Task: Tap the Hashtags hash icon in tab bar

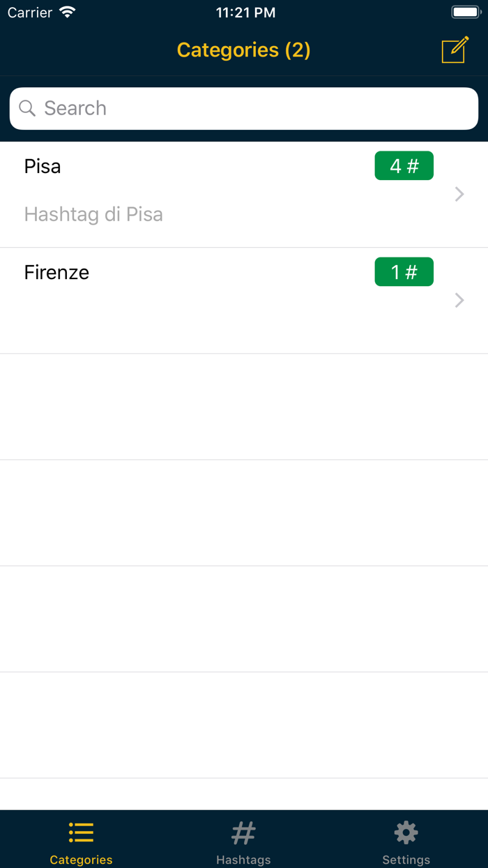Action: [x=243, y=832]
